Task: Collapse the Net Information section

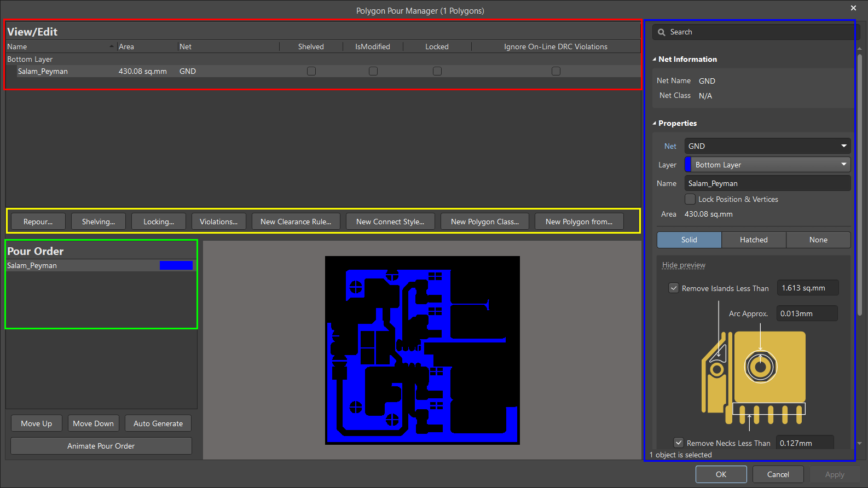Action: pos(655,59)
